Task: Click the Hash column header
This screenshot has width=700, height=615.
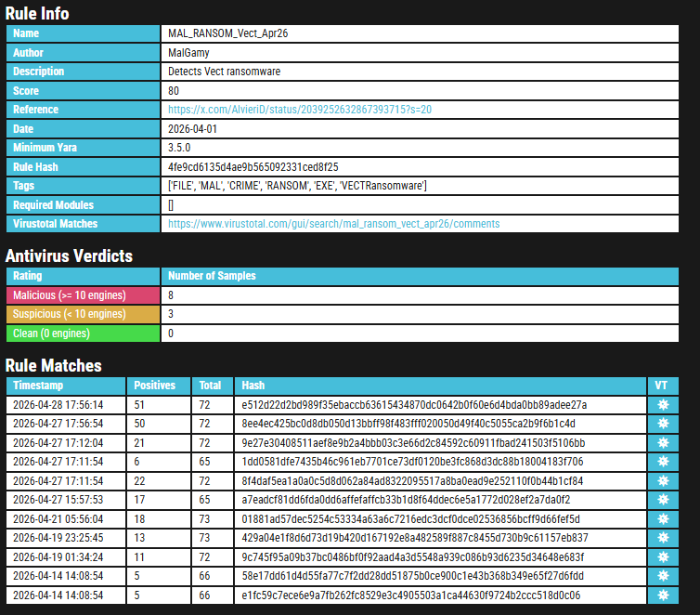Action: click(x=440, y=386)
